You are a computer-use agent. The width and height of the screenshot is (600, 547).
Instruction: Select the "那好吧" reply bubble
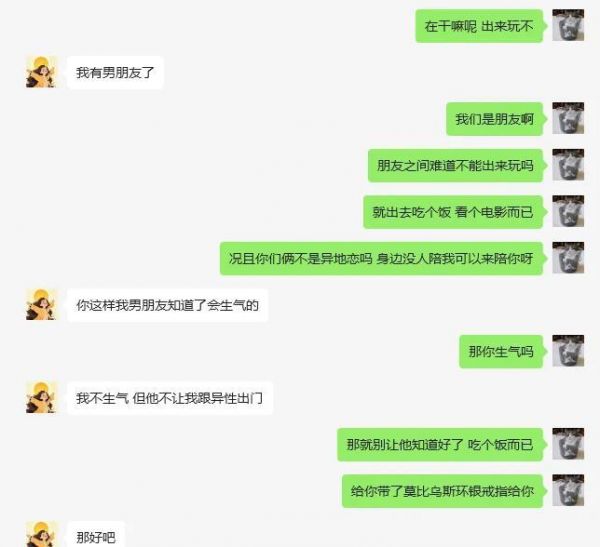(96, 534)
